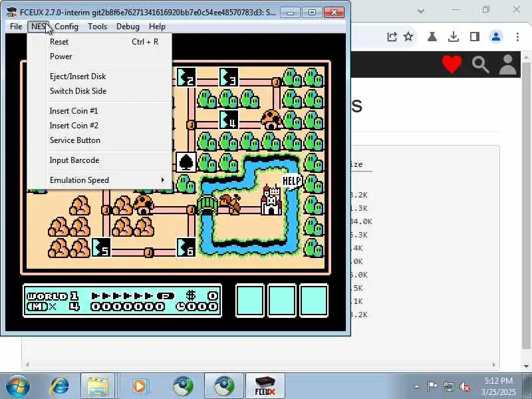The image size is (532, 399).
Task: Toggle the browser side panel icon
Action: click(x=475, y=37)
